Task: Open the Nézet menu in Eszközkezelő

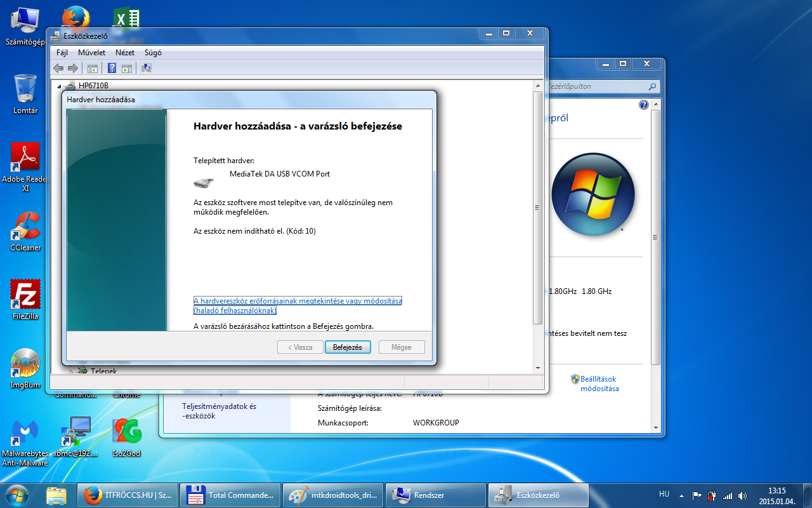Action: coord(124,53)
